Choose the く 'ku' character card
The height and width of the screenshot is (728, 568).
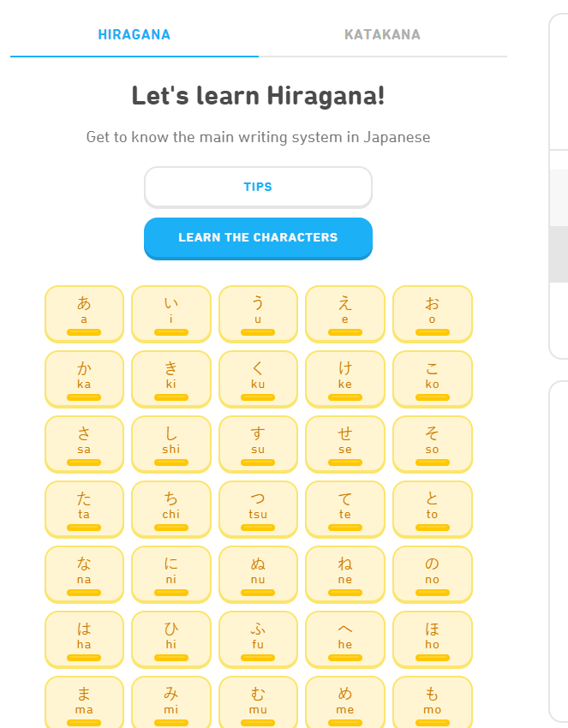tap(258, 379)
